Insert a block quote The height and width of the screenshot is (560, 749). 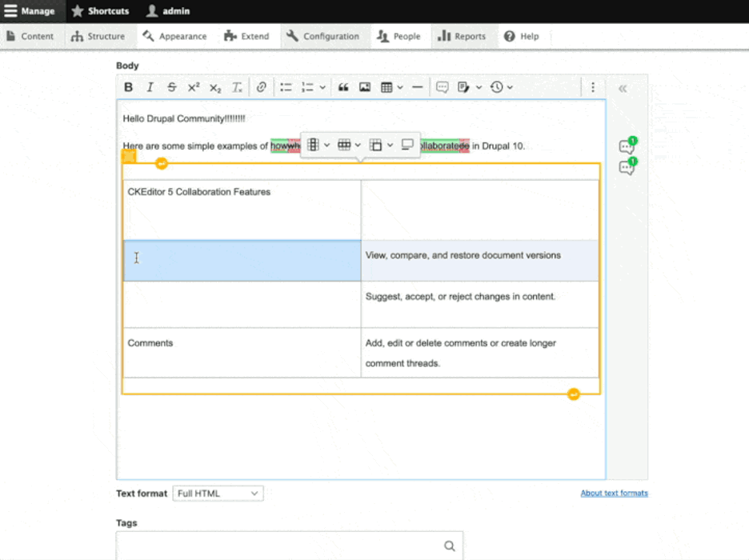pyautogui.click(x=343, y=87)
